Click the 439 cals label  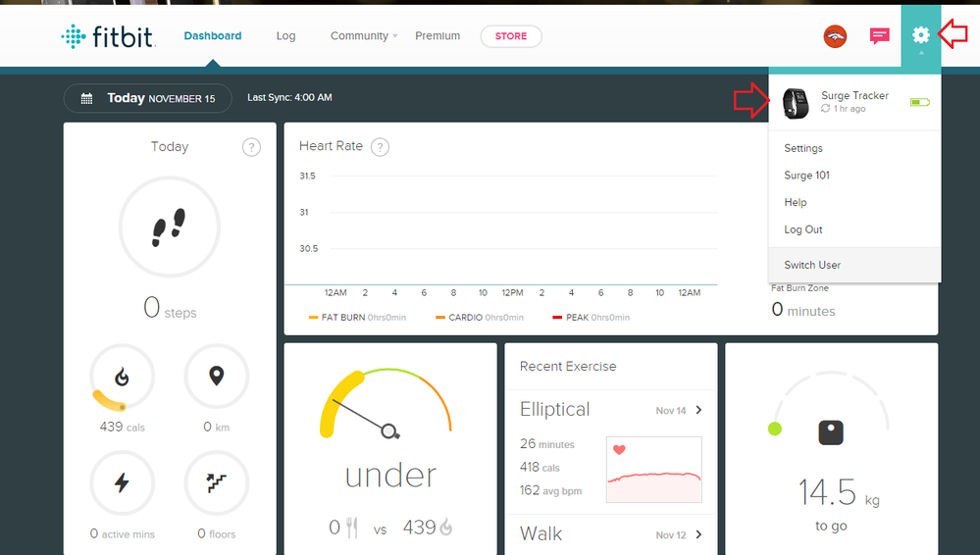(122, 427)
